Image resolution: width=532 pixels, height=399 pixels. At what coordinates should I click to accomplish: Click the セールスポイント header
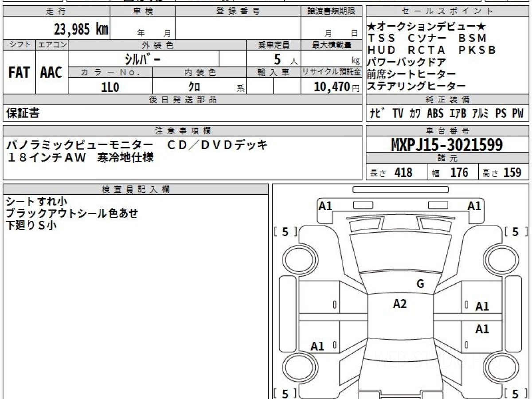coord(447,12)
